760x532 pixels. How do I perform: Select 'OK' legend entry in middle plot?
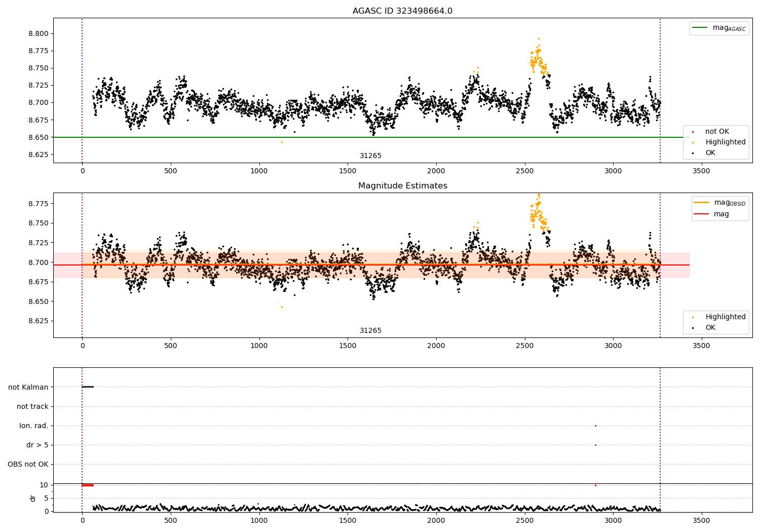point(704,328)
